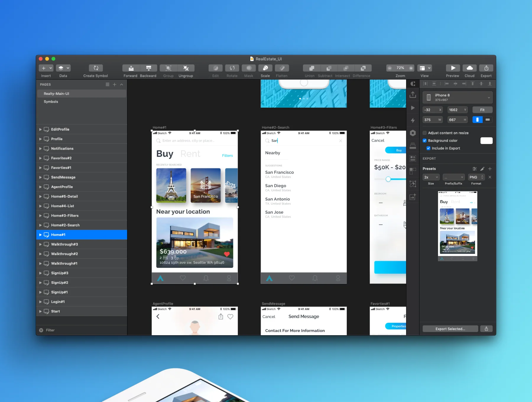The width and height of the screenshot is (532, 402).
Task: Click the Filters link in Home#1
Action: (x=227, y=156)
